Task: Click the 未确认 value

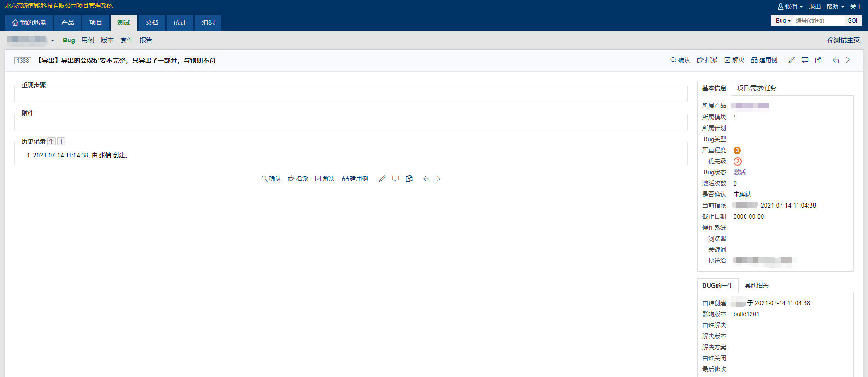Action: [x=742, y=195]
